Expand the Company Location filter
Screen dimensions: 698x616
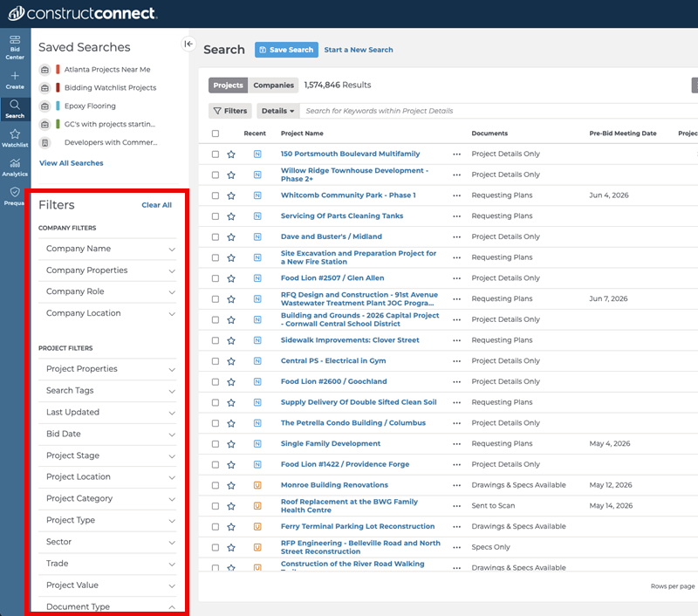pyautogui.click(x=107, y=313)
